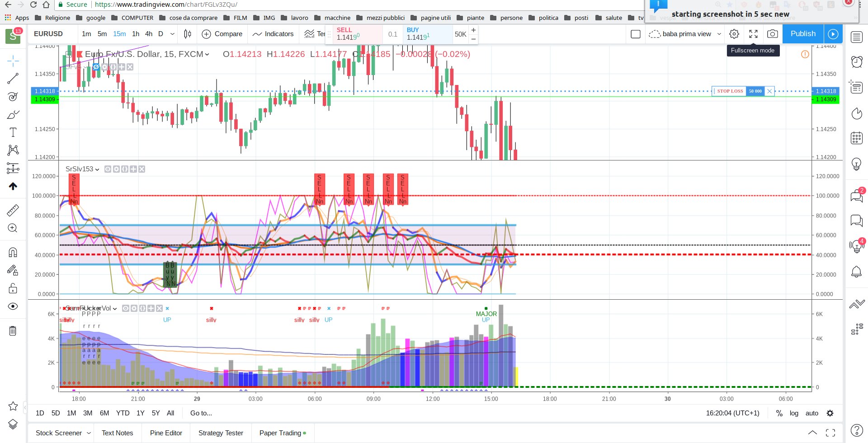Select the ruler measure tool
This screenshot has height=443, width=868.
click(x=13, y=210)
